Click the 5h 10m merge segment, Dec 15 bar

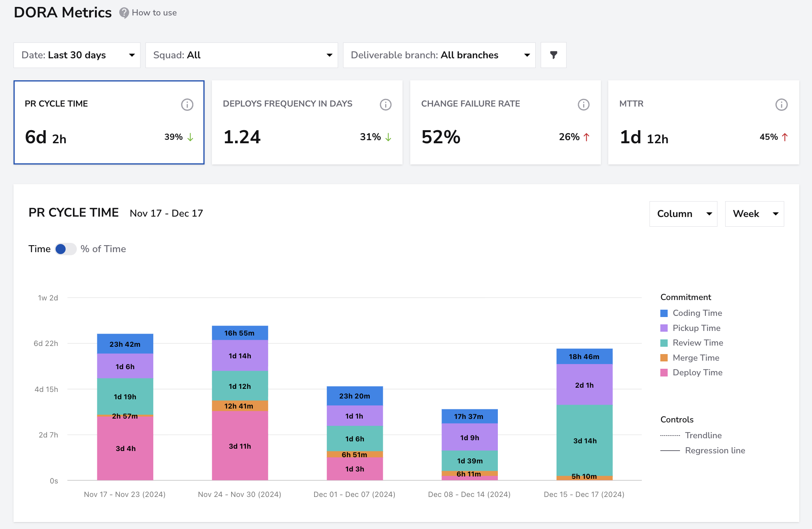pos(584,478)
